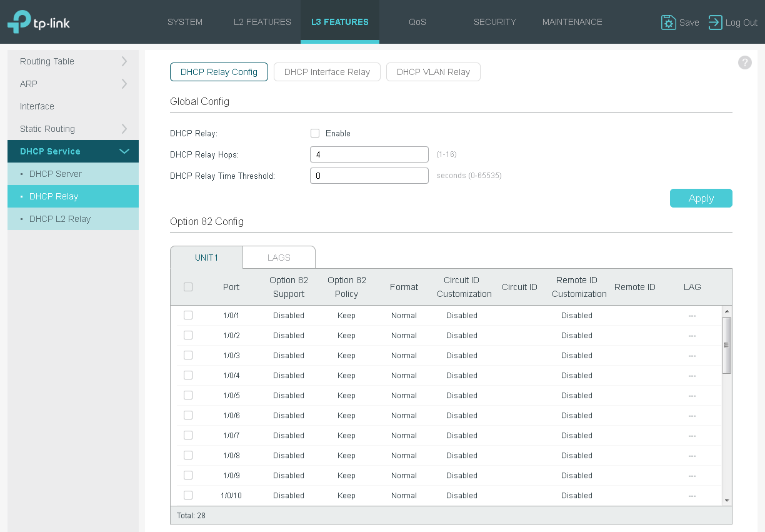
Task: Check the box for port 1/0/4
Action: coord(188,375)
